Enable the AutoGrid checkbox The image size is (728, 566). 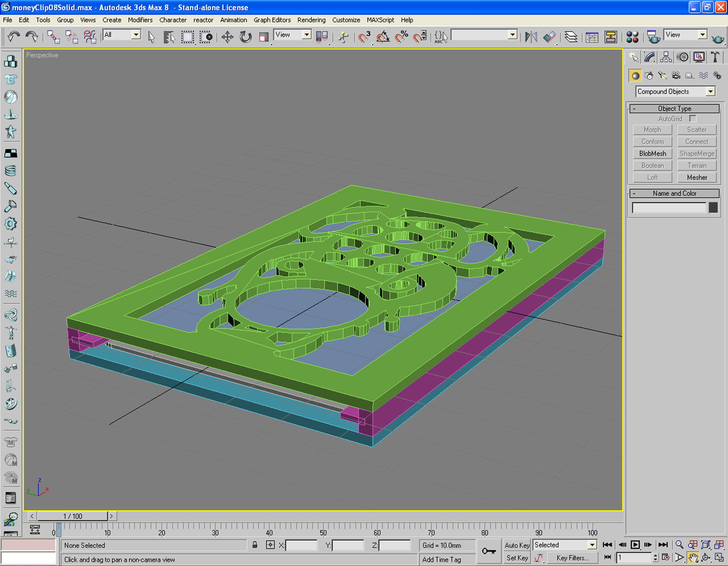(x=693, y=119)
